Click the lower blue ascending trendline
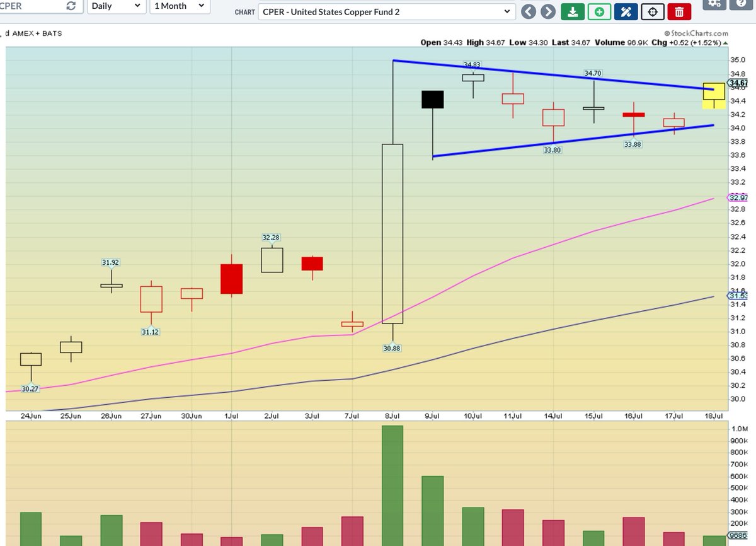The height and width of the screenshot is (546, 756). point(573,141)
